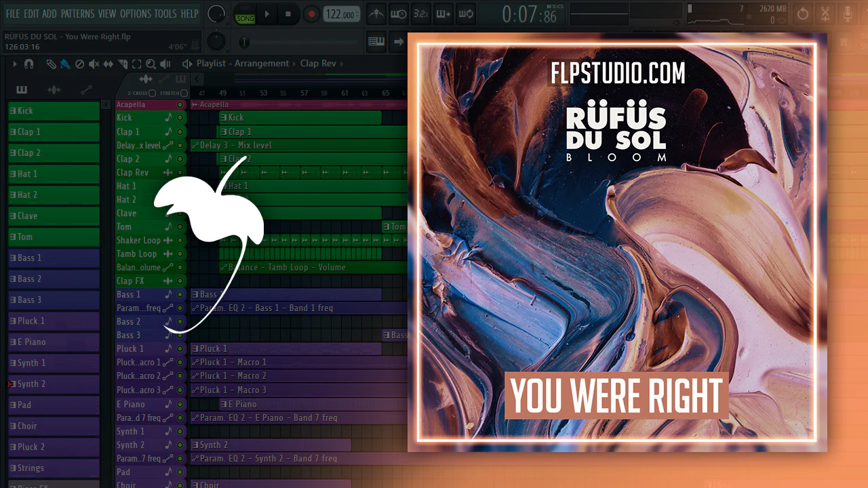This screenshot has height=488, width=868.
Task: Open the EDIT menu
Action: [x=31, y=14]
